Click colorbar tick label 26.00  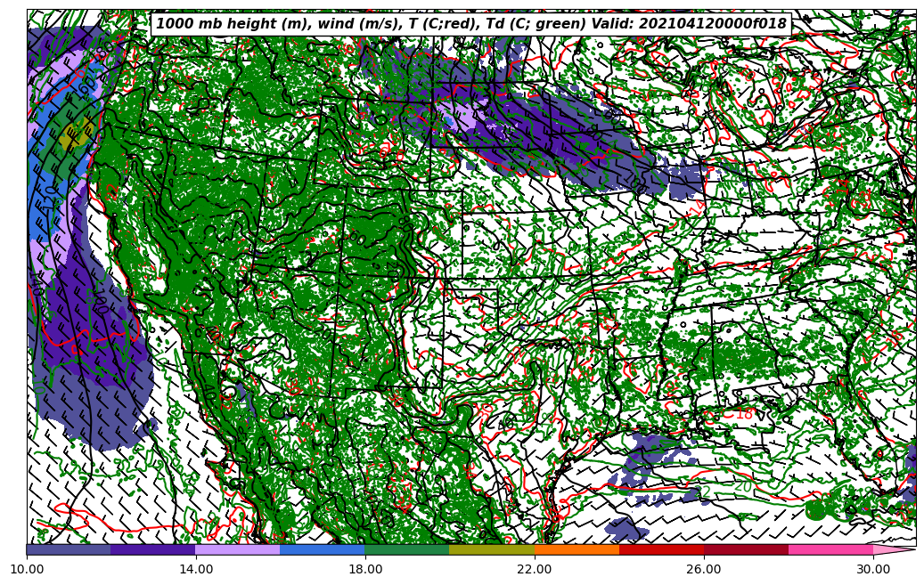704,569
